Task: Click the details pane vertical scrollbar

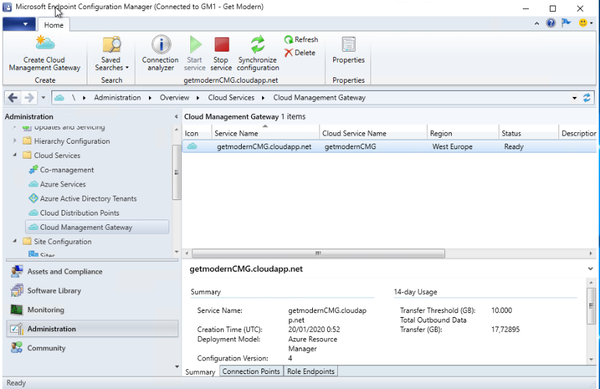Action: coord(591,306)
